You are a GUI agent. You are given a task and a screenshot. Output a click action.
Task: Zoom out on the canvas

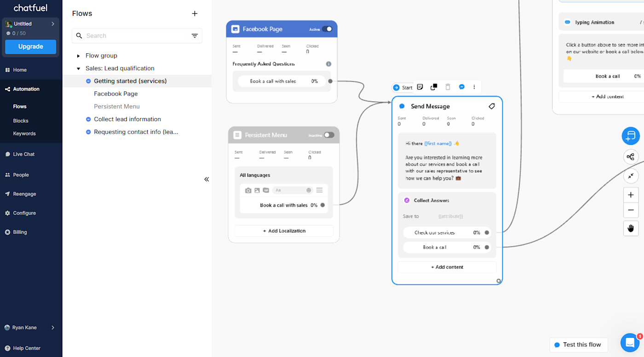(631, 210)
